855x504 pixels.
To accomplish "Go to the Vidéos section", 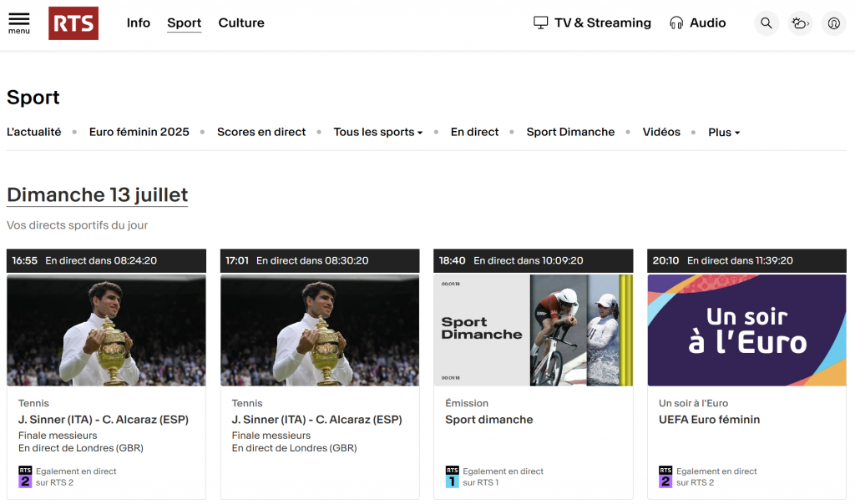I will pos(661,132).
